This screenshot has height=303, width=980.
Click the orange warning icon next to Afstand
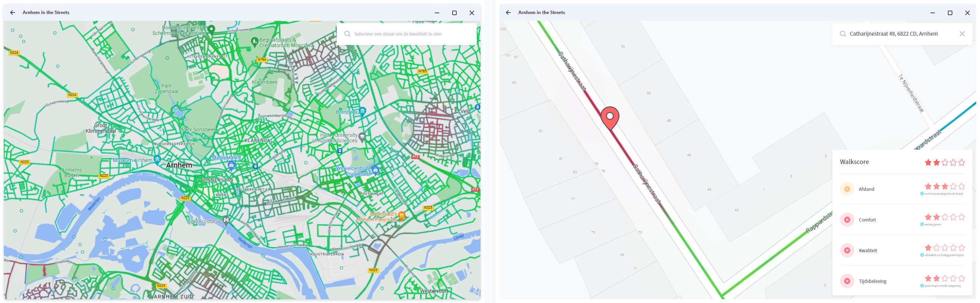point(847,189)
